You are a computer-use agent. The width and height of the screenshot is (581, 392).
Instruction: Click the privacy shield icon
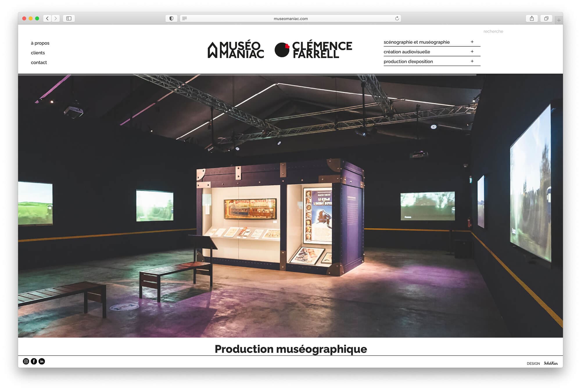click(x=171, y=18)
